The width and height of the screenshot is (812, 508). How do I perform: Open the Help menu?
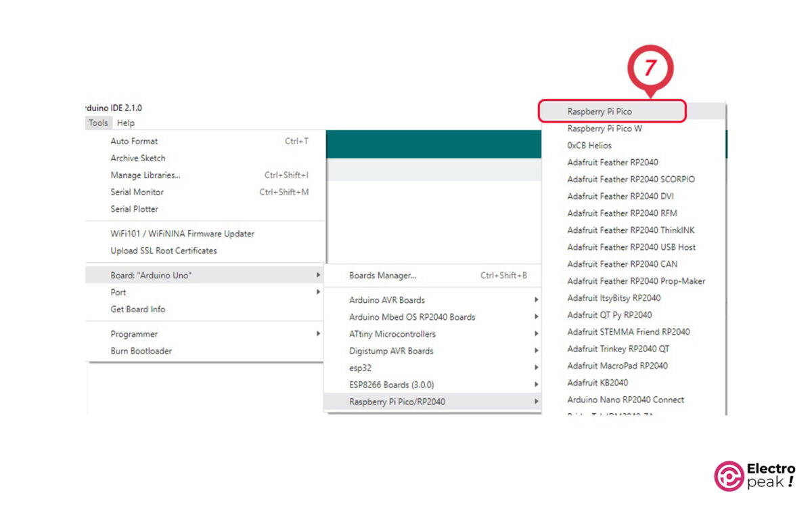[126, 123]
